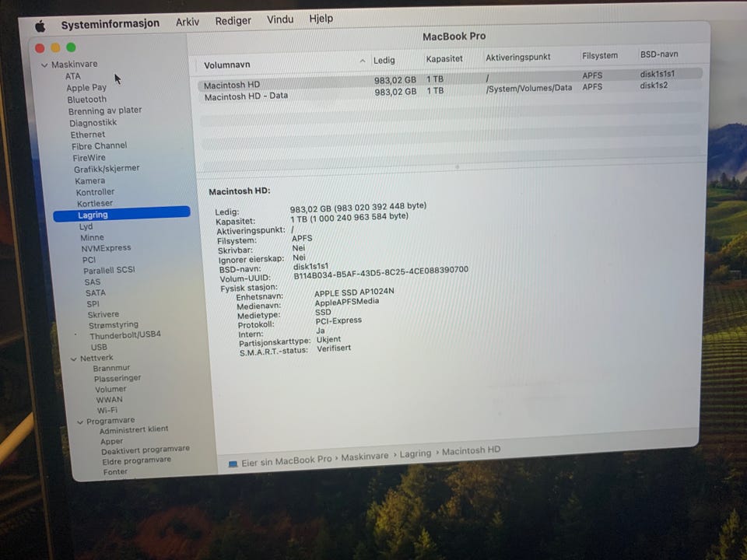
Task: Select Skrivere in the sidebar
Action: click(x=103, y=314)
